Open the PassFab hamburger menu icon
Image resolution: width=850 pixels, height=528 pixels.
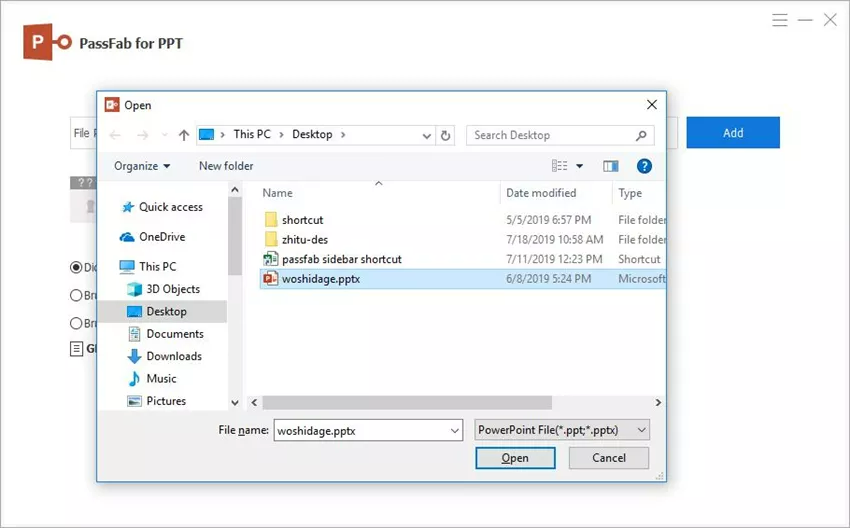(781, 20)
